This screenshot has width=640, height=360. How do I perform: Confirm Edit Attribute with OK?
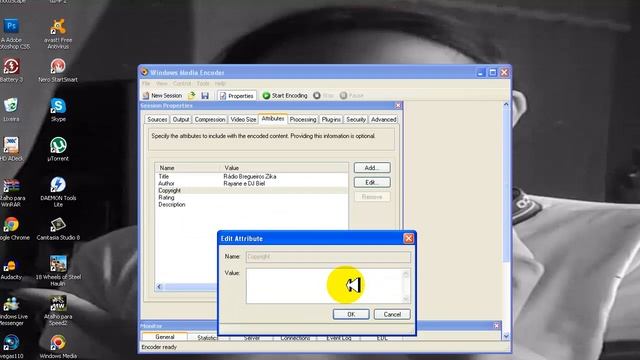click(351, 314)
